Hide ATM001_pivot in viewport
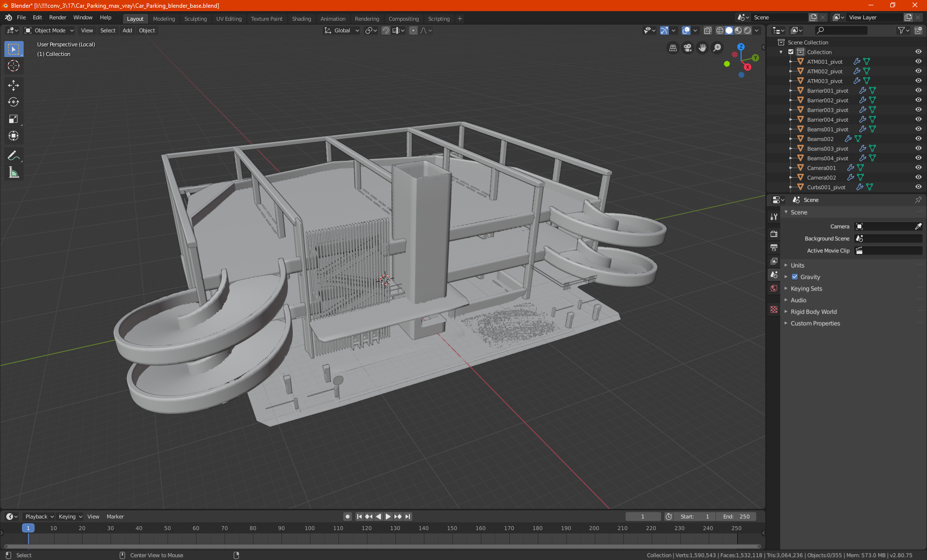 tap(918, 62)
